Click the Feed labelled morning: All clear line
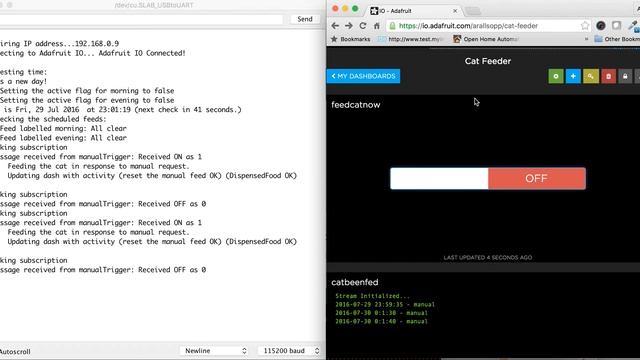Viewport: 640px width, 360px height. coord(63,129)
